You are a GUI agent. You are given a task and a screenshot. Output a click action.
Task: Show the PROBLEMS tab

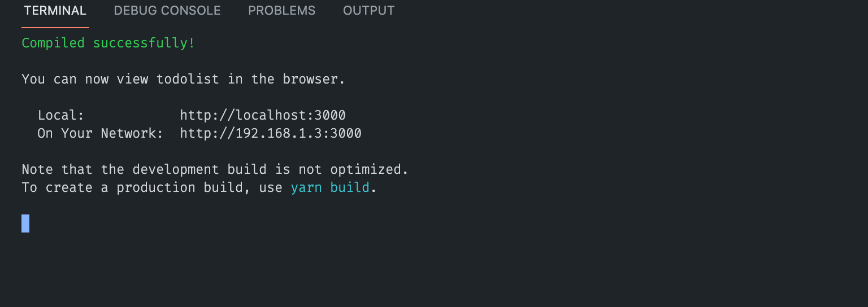[282, 11]
